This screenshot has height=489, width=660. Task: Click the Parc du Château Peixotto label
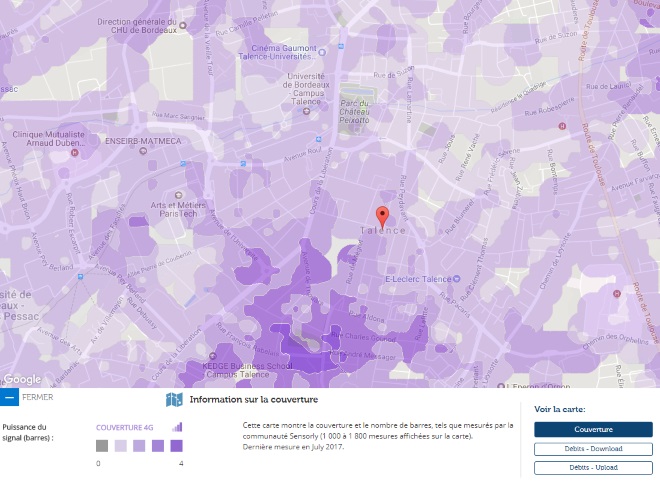pos(361,115)
